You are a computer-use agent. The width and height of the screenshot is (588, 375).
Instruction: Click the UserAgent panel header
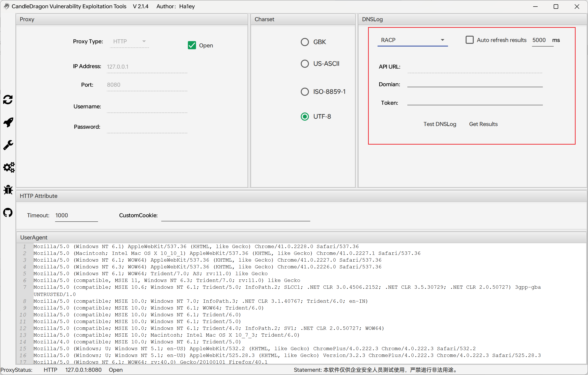click(34, 237)
